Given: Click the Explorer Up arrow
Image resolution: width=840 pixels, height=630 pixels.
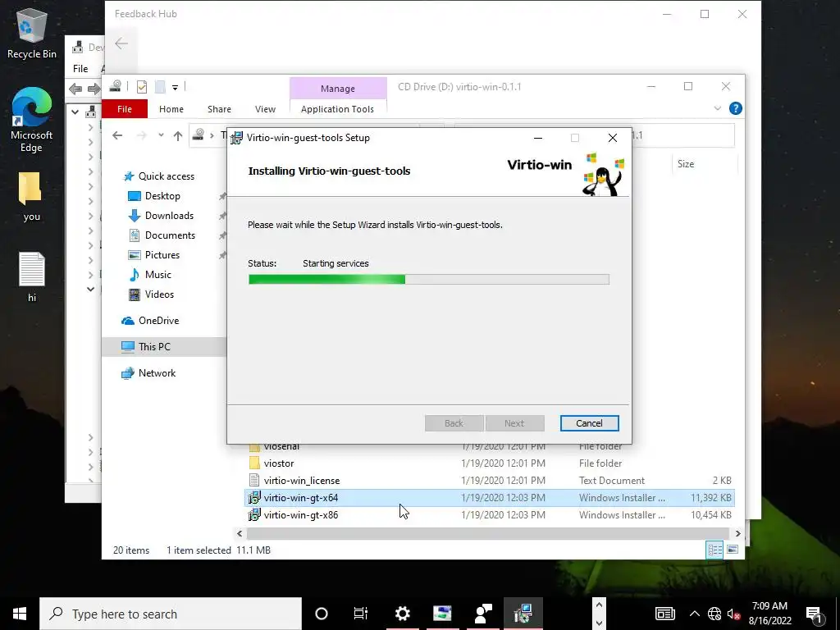Looking at the screenshot, I should click(178, 136).
